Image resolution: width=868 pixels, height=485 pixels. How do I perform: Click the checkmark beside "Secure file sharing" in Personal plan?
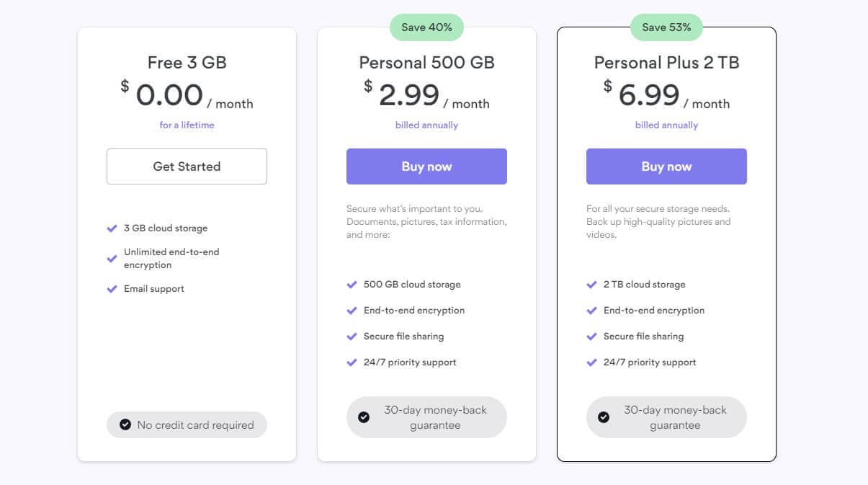pos(352,337)
